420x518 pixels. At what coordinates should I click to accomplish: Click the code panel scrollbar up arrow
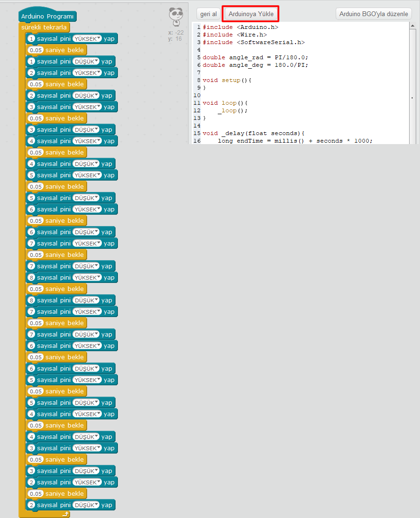[412, 26]
